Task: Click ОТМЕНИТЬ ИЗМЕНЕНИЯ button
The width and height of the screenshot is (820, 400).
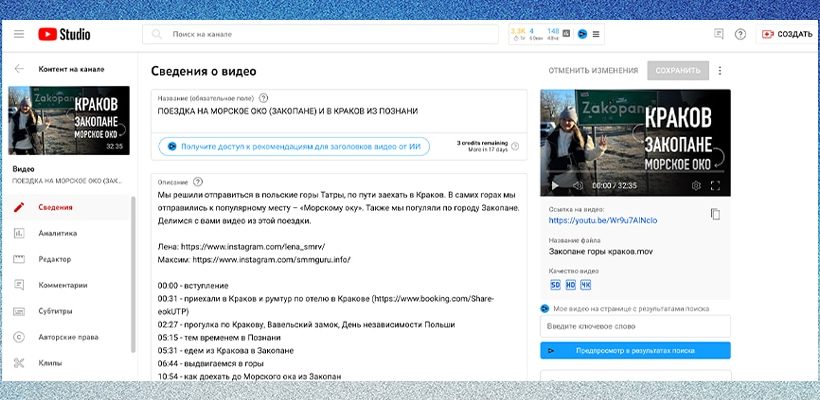Action: [592, 71]
